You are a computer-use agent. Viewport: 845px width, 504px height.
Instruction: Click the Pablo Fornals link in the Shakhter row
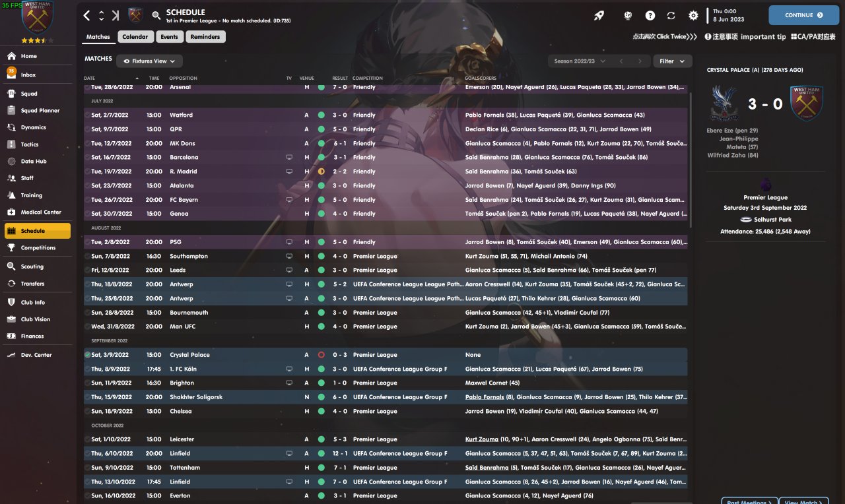point(485,397)
